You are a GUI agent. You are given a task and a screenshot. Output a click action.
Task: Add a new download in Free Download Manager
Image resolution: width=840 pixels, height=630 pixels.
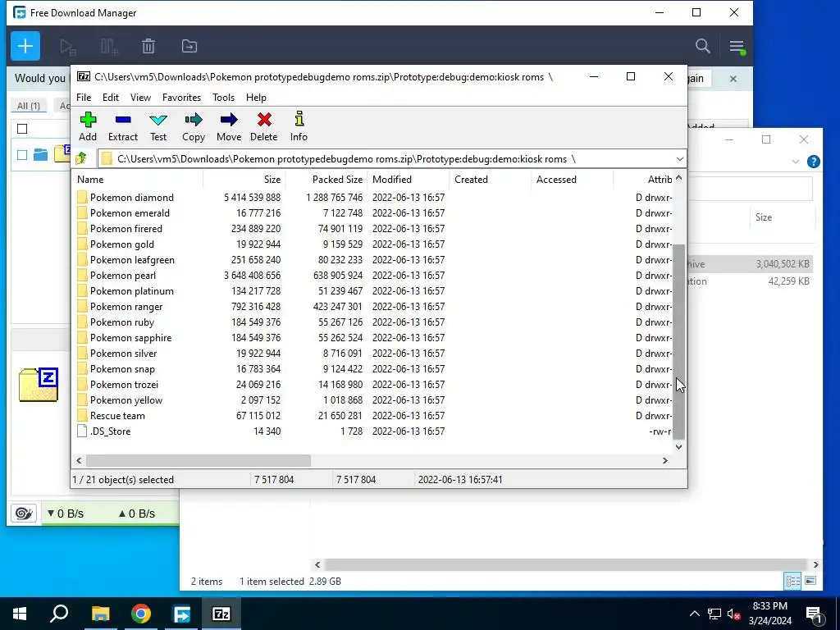[25, 46]
